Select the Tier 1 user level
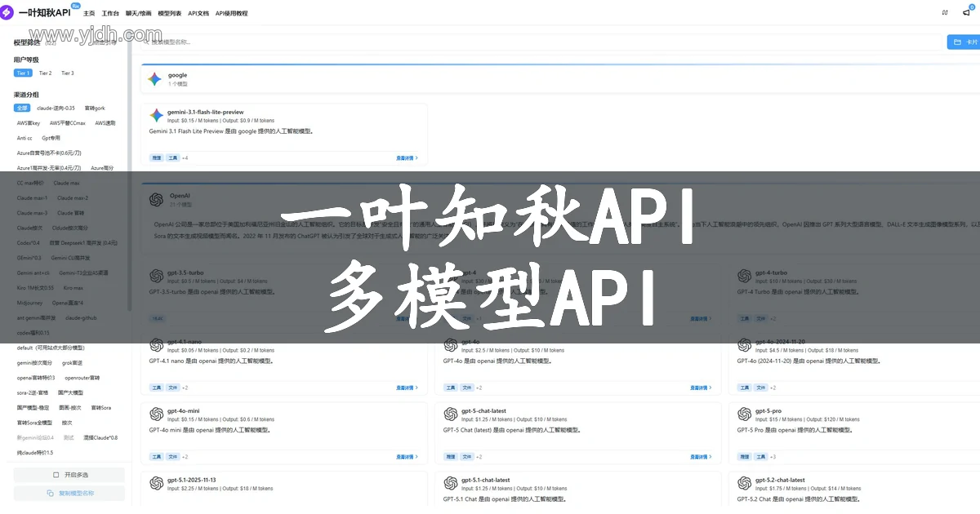Screen dimensions: 980x514 tap(23, 73)
